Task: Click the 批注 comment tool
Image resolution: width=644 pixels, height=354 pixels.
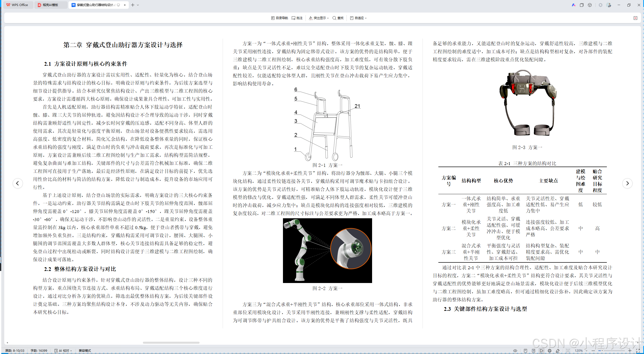Action: click(x=297, y=18)
